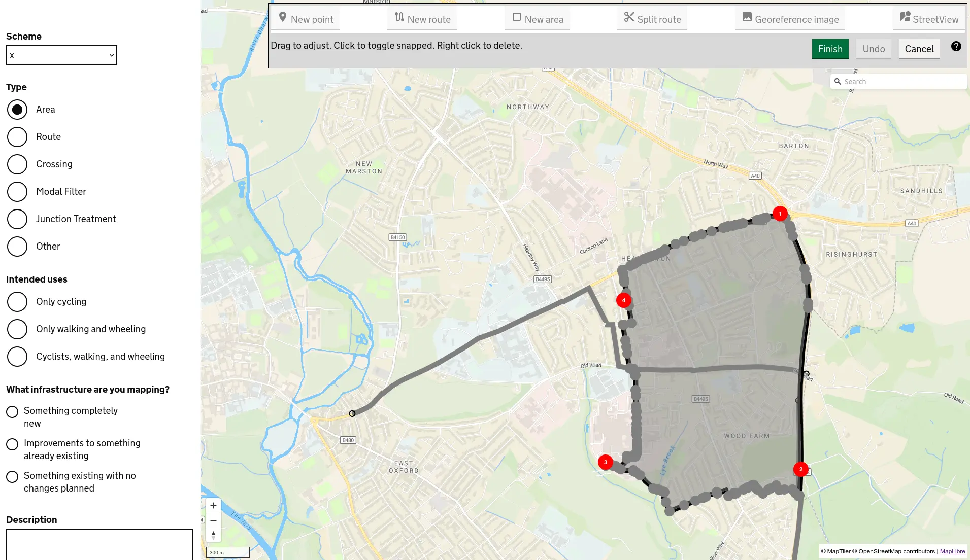Activate the Split route scissors tool

click(652, 19)
